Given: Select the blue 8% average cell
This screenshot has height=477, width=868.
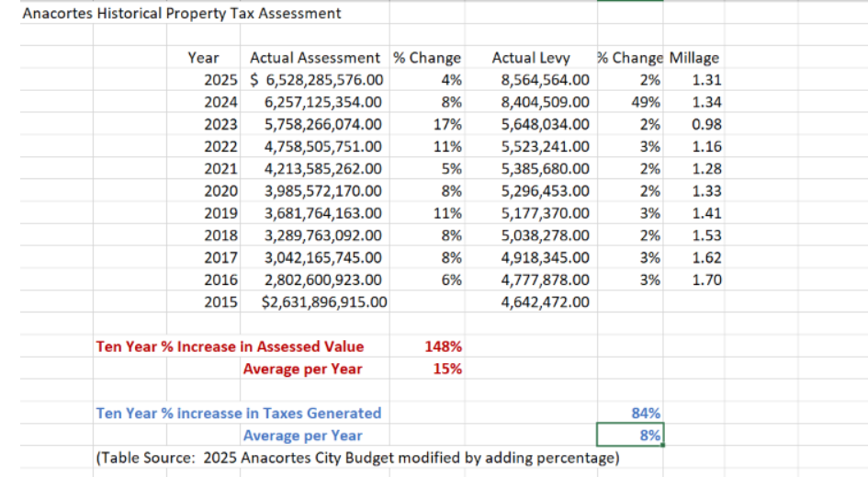Looking at the screenshot, I should pyautogui.click(x=630, y=435).
